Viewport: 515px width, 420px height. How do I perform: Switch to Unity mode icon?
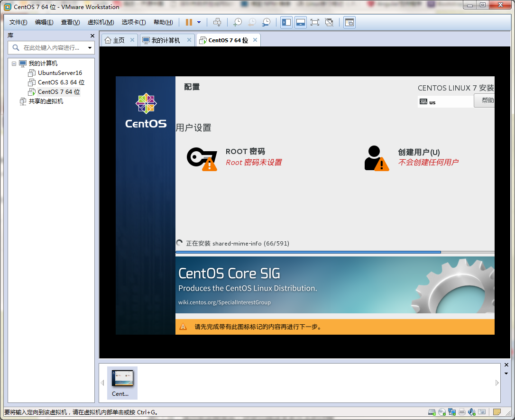click(329, 22)
